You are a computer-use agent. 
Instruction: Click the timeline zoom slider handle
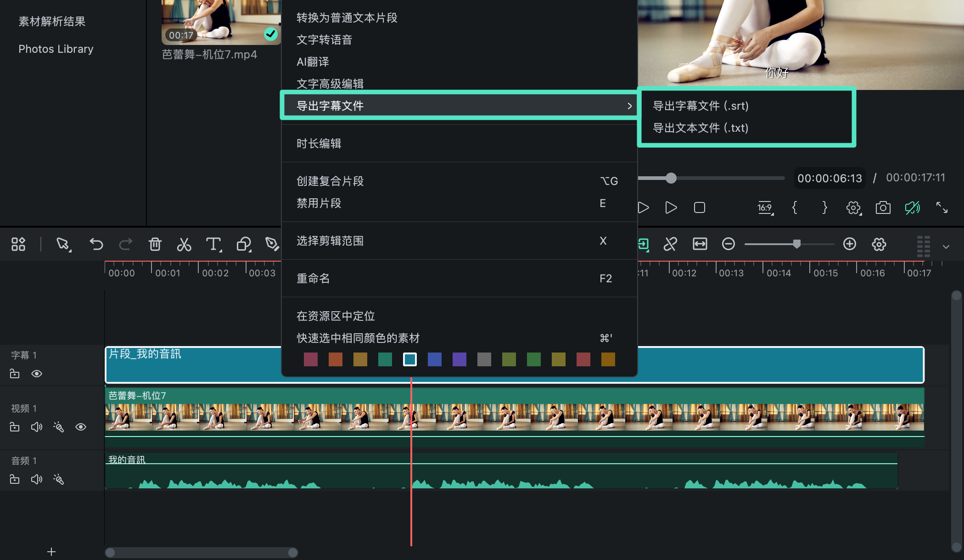797,244
